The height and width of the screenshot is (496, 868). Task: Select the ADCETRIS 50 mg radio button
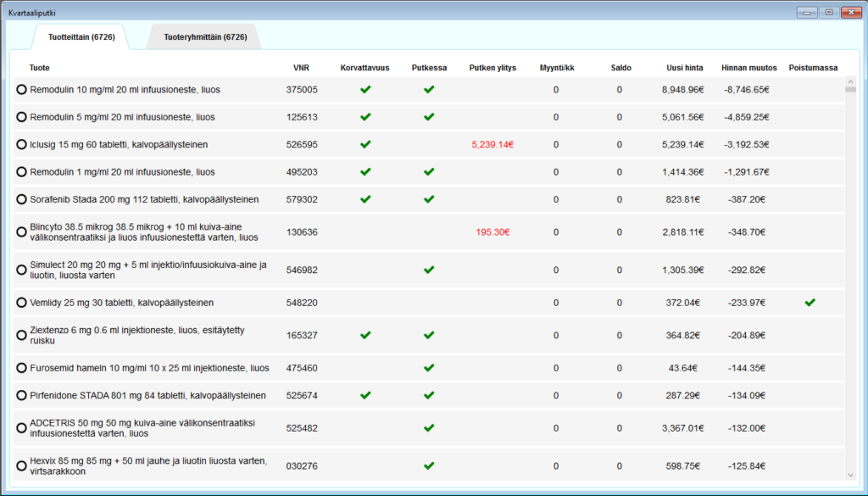pyautogui.click(x=21, y=428)
